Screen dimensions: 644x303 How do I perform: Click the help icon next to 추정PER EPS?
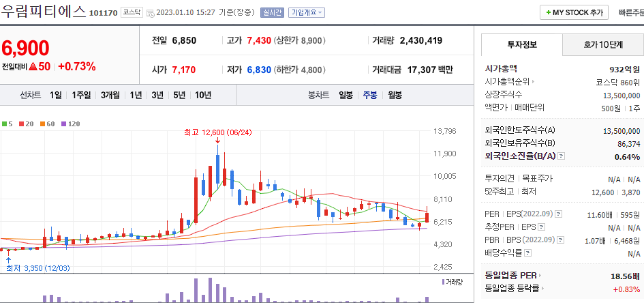(542, 227)
